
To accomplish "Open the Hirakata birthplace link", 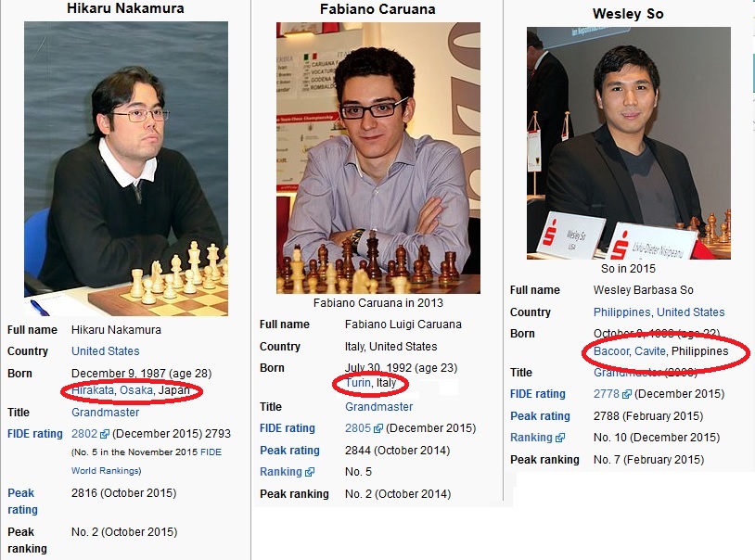I will pyautogui.click(x=93, y=390).
